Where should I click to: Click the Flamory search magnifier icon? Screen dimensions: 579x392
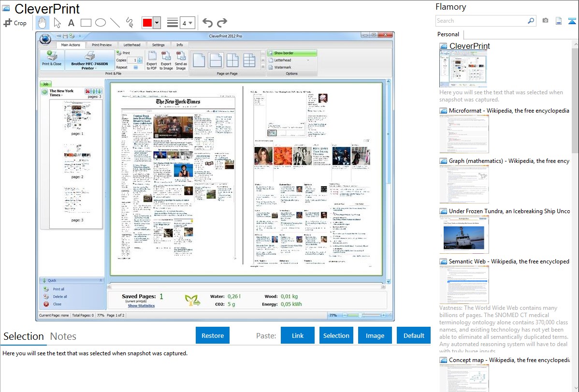coord(531,21)
